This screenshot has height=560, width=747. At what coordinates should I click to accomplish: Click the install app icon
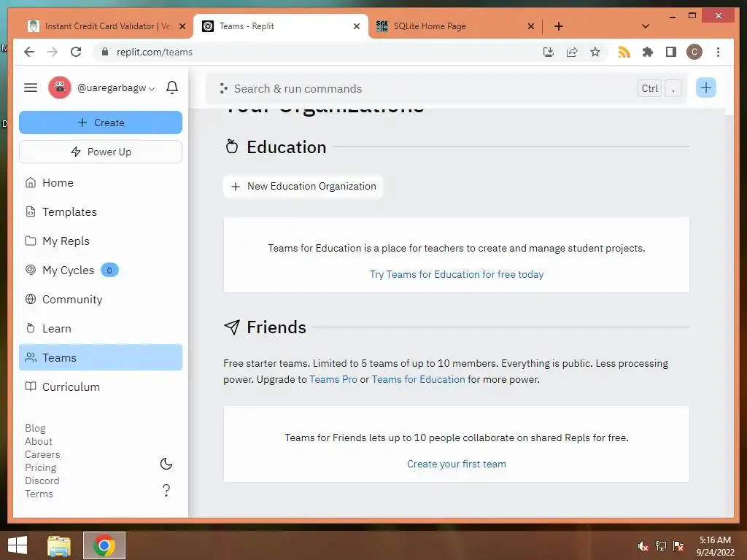pyautogui.click(x=549, y=52)
